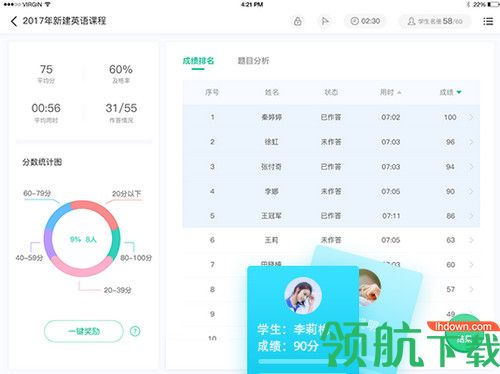Open help icon beside 一键奖励
This screenshot has height=374, width=500.
[135, 331]
